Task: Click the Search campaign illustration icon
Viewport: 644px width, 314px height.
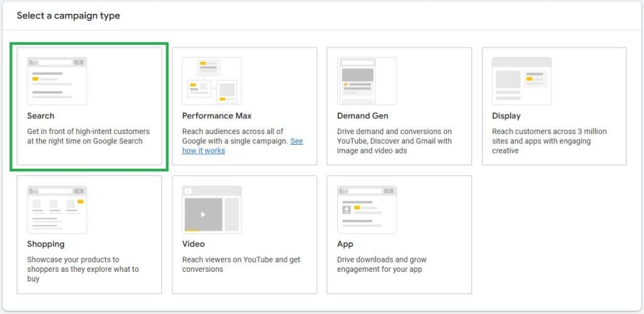Action: coord(57,81)
